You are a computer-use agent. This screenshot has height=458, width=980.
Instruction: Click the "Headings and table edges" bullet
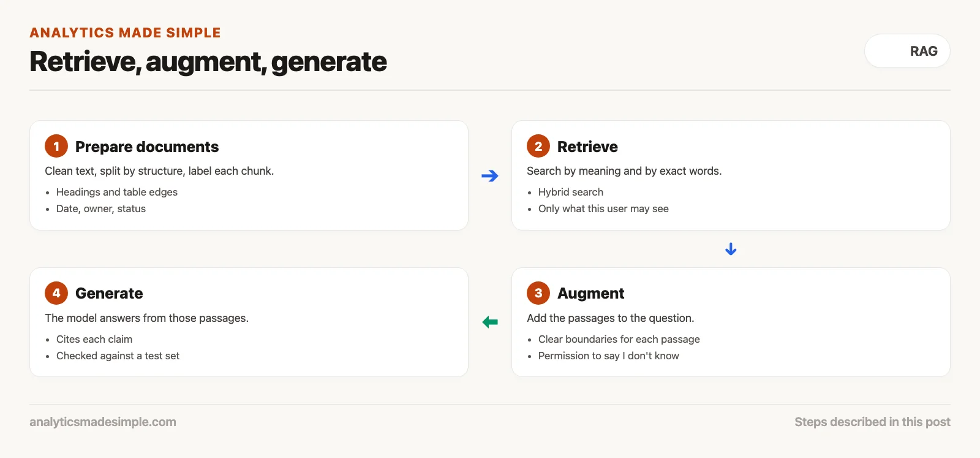tap(117, 192)
